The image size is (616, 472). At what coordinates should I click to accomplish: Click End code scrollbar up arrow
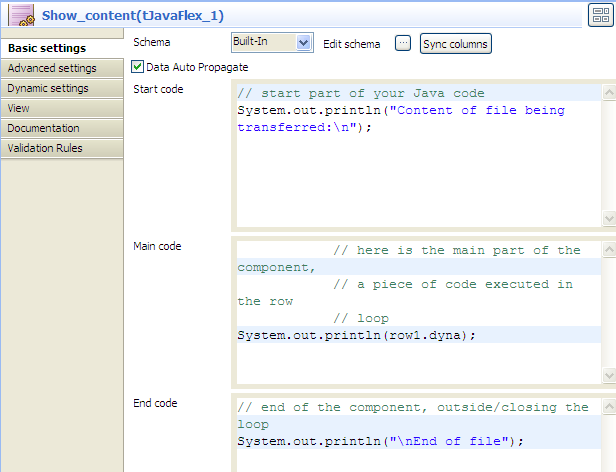coord(609,407)
